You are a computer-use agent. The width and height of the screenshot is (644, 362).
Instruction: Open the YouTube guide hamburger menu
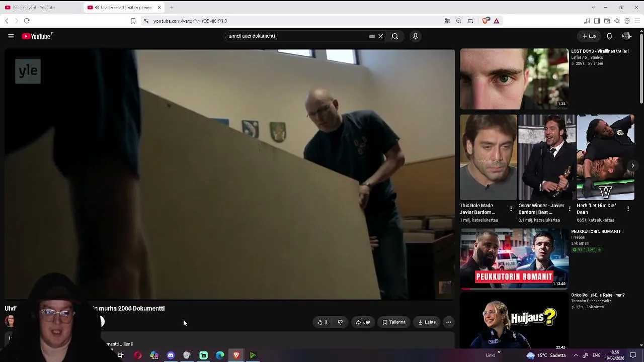11,36
